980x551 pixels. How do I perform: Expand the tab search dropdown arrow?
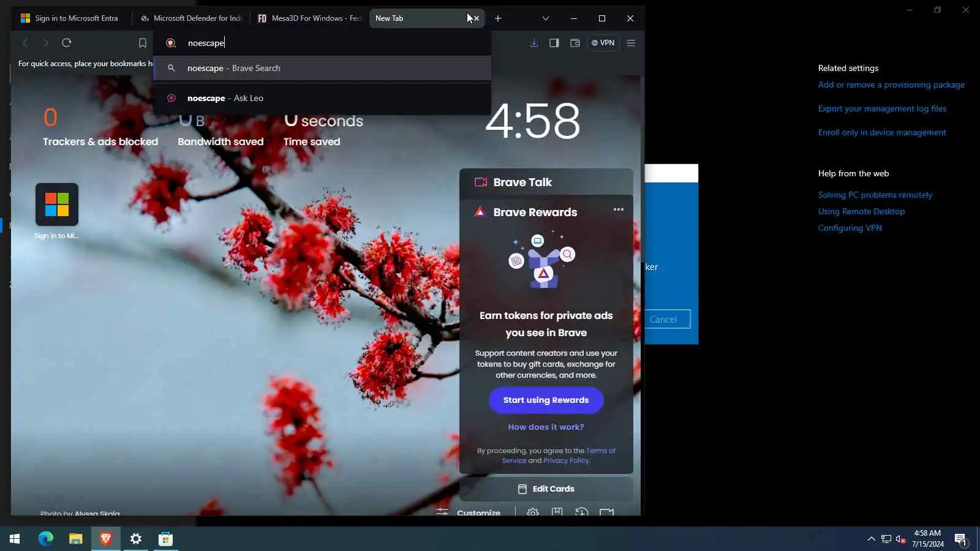(546, 18)
